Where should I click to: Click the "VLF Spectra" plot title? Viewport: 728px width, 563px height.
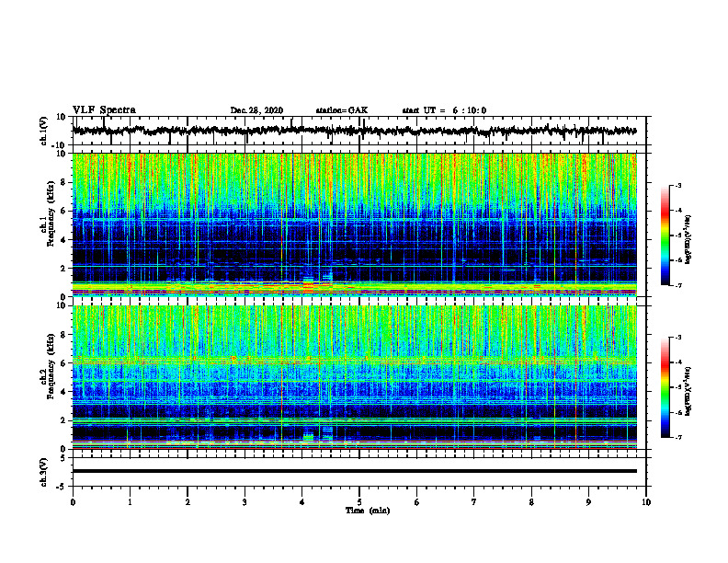(x=104, y=110)
